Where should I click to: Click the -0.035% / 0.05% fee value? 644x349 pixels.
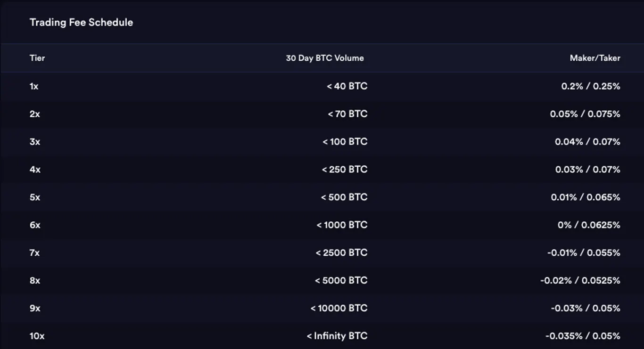point(583,336)
